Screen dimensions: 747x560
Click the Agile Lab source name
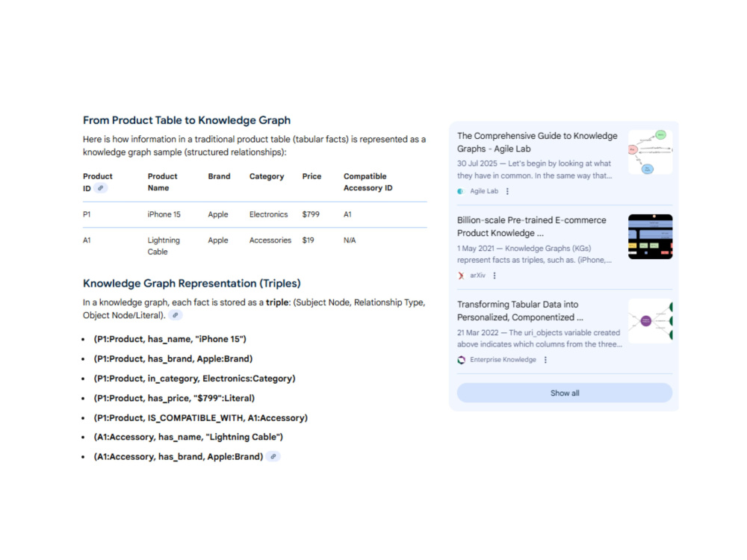(484, 191)
